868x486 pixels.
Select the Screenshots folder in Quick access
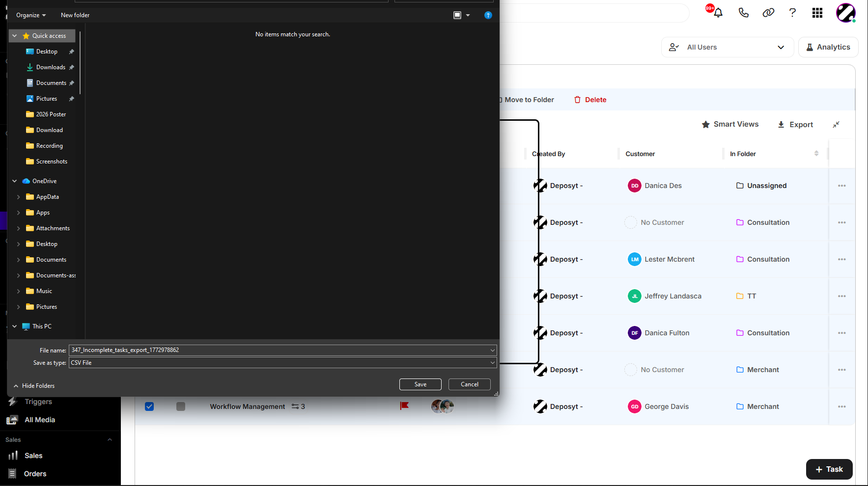[x=52, y=162]
